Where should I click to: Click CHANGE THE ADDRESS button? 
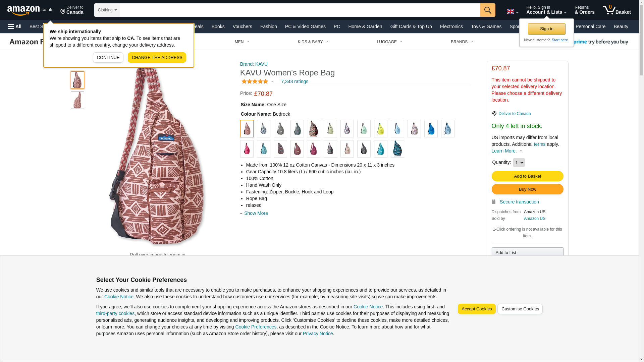[x=157, y=58]
